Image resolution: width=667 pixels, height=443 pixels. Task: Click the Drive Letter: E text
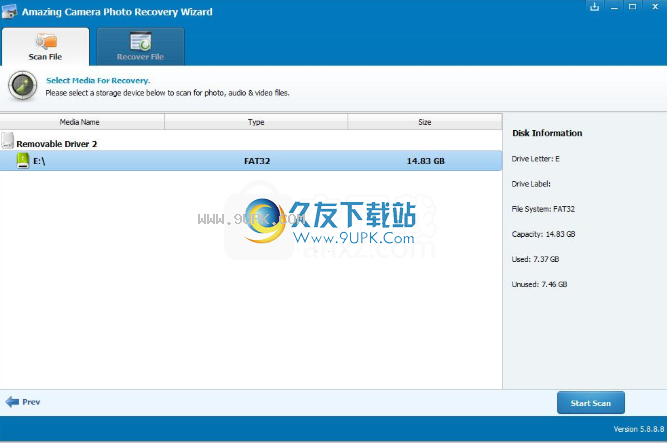(536, 159)
